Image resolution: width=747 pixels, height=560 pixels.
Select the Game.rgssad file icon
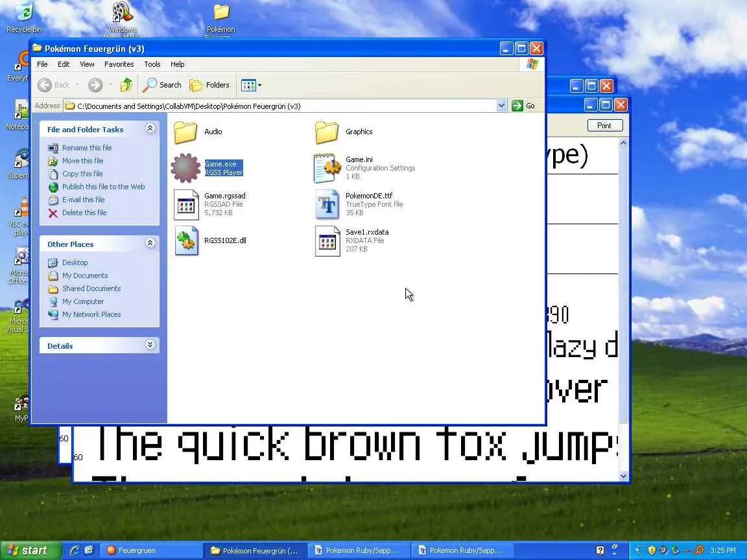pos(186,205)
